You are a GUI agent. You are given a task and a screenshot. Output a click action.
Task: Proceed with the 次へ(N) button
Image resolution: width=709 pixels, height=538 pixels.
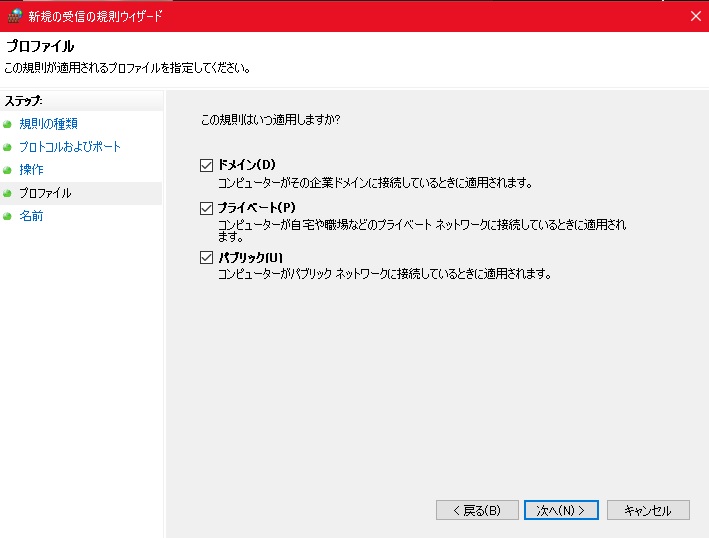[561, 510]
